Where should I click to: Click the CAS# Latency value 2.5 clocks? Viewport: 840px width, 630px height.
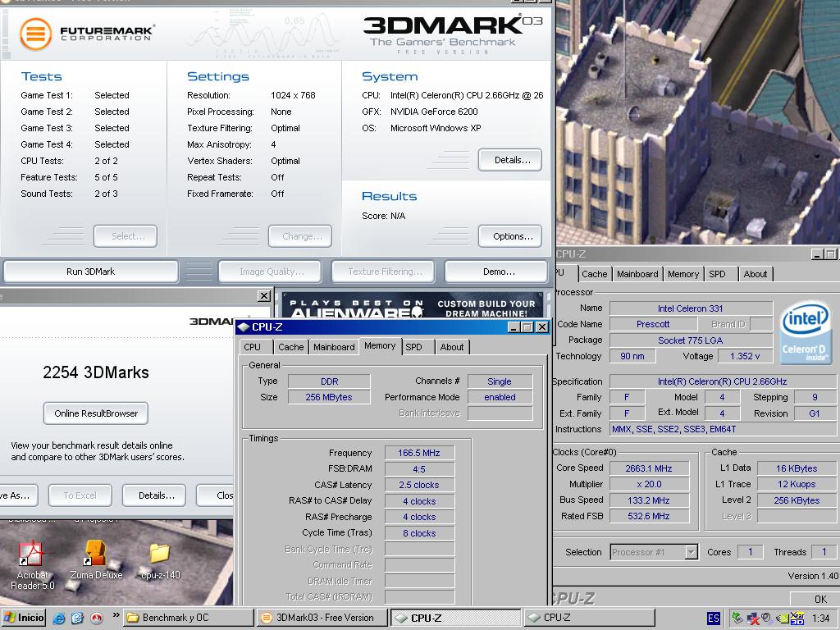(419, 486)
